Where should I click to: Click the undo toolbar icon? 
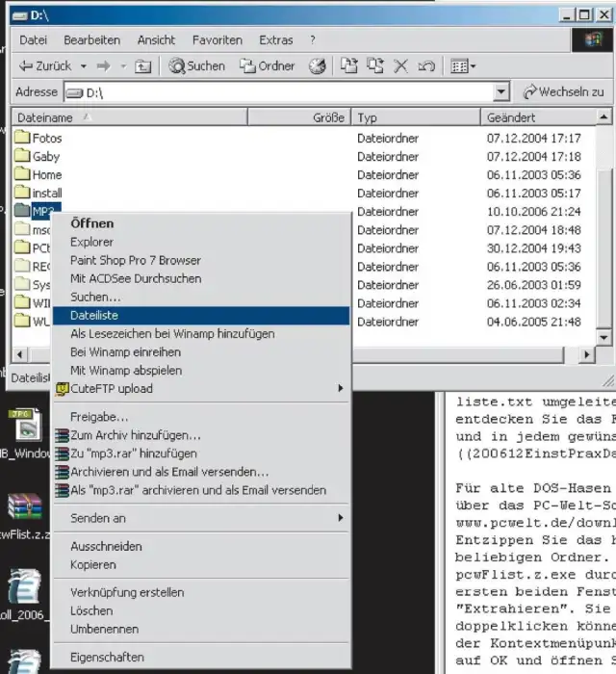click(x=426, y=66)
